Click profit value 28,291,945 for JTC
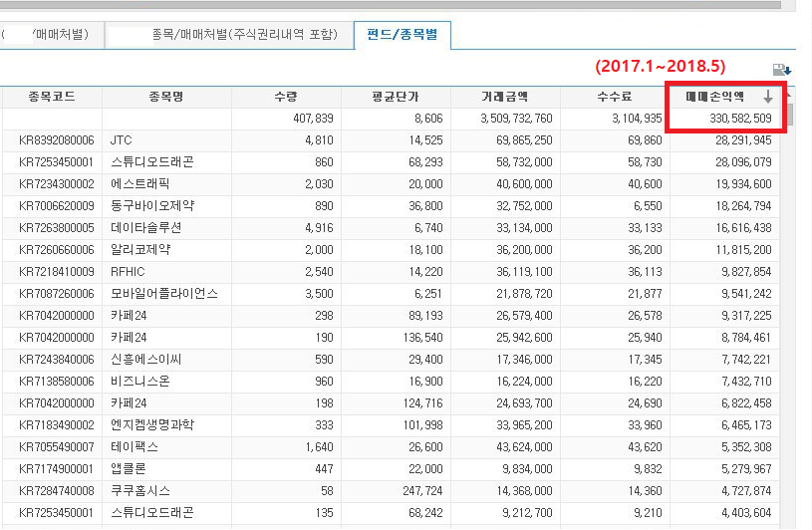Viewport: 812px width, 530px height. pyautogui.click(x=743, y=140)
